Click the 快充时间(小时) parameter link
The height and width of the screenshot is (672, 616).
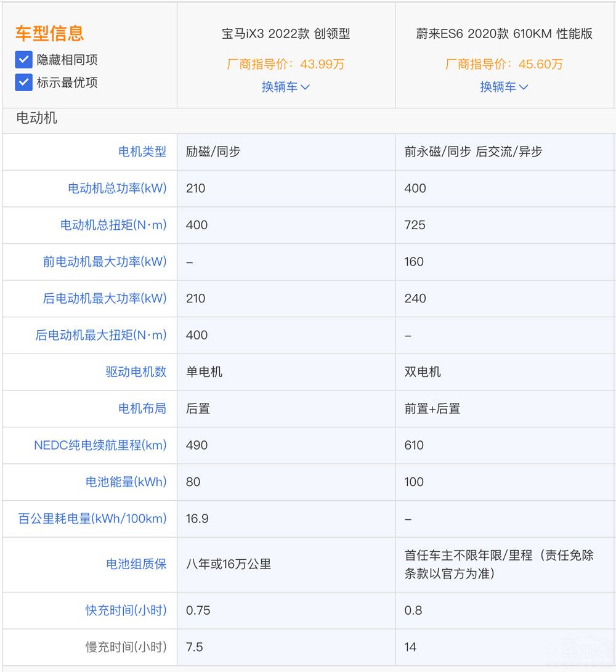point(126,610)
